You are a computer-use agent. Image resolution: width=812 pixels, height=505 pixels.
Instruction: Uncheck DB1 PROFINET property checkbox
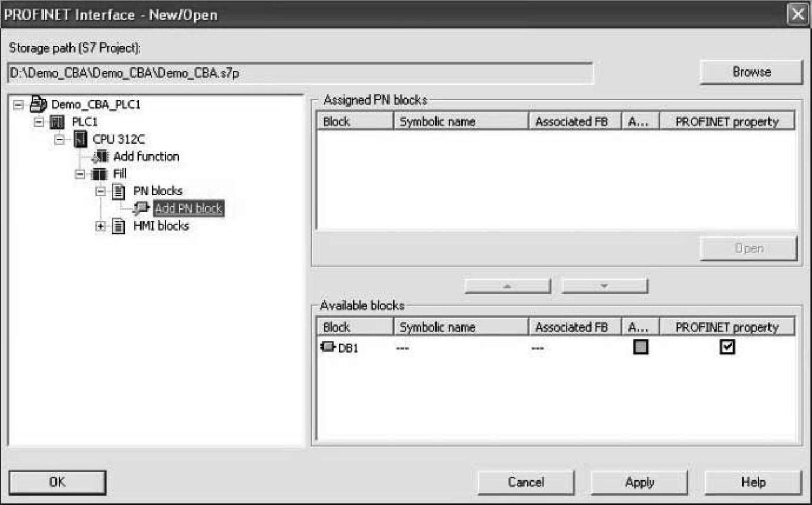[727, 347]
